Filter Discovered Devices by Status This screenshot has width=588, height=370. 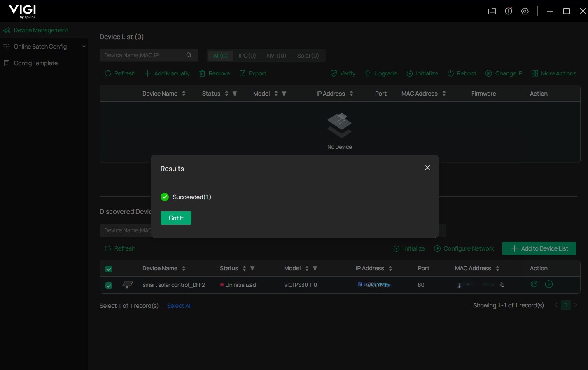(252, 268)
